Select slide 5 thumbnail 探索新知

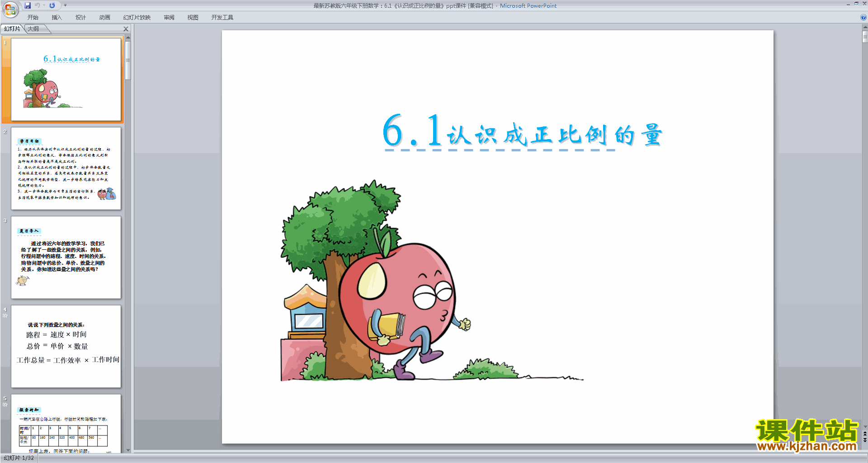tap(66, 424)
